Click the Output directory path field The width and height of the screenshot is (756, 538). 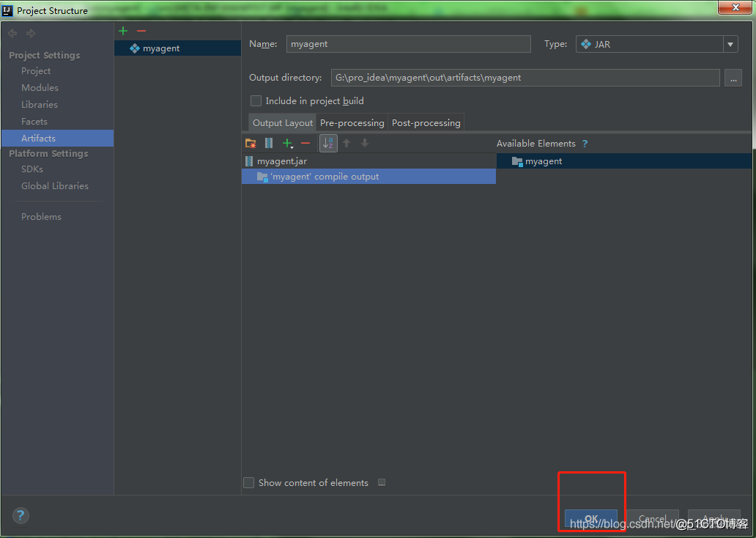pos(525,78)
